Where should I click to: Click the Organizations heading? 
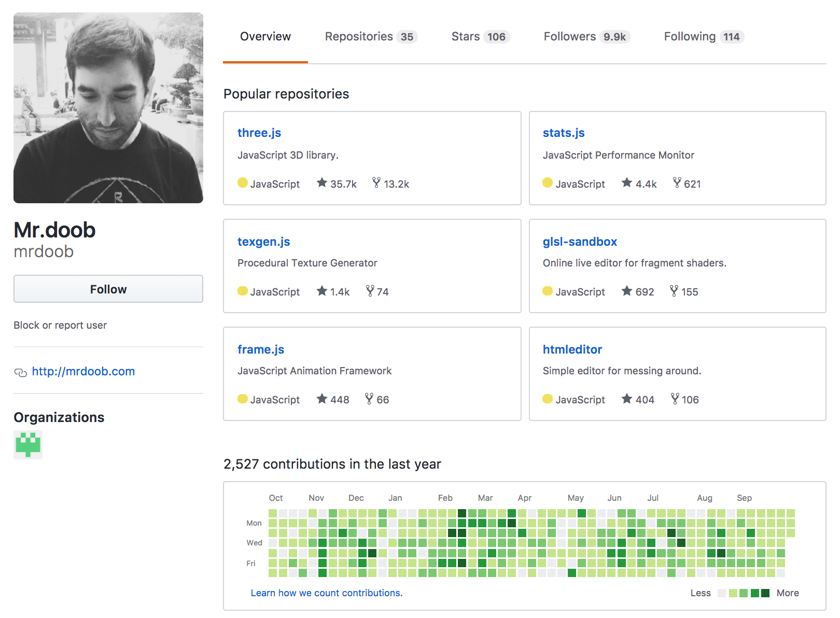coord(59,417)
